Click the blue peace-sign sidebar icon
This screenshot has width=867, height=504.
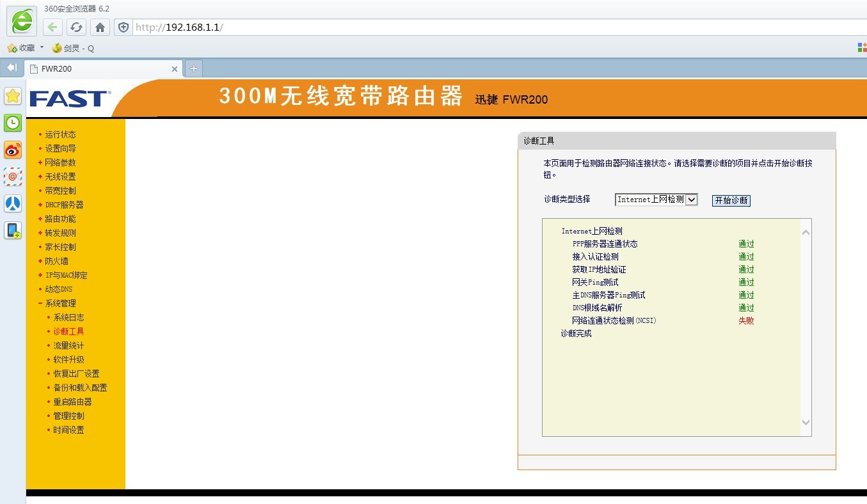[x=13, y=203]
